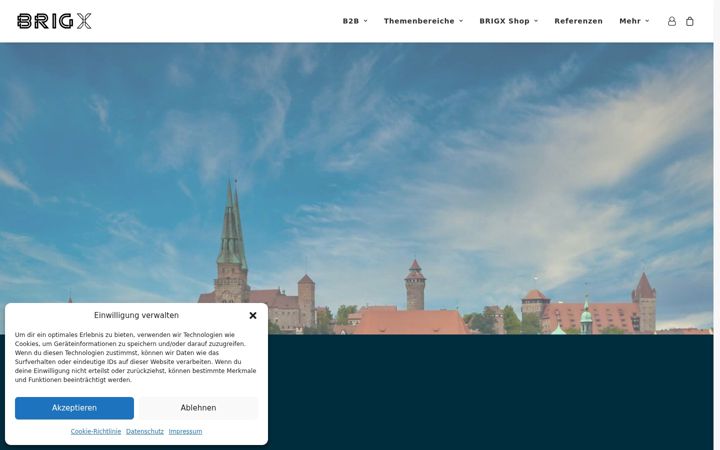Expand the Themenbereiche dropdown menu

pos(423,21)
